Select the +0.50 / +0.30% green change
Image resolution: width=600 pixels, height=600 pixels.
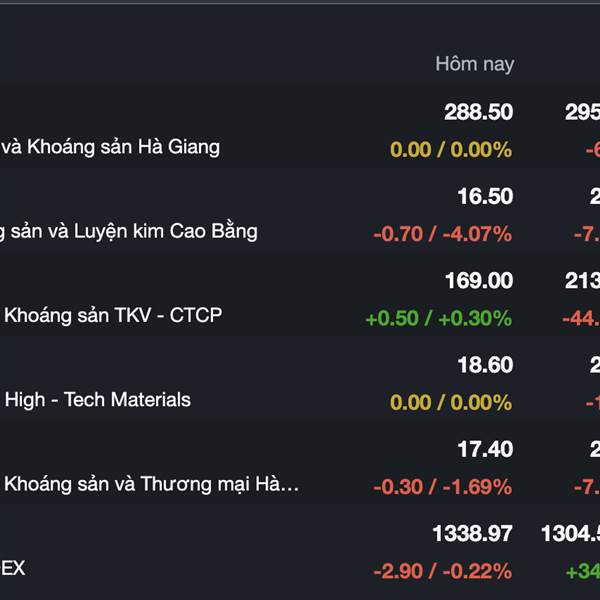[439, 318]
